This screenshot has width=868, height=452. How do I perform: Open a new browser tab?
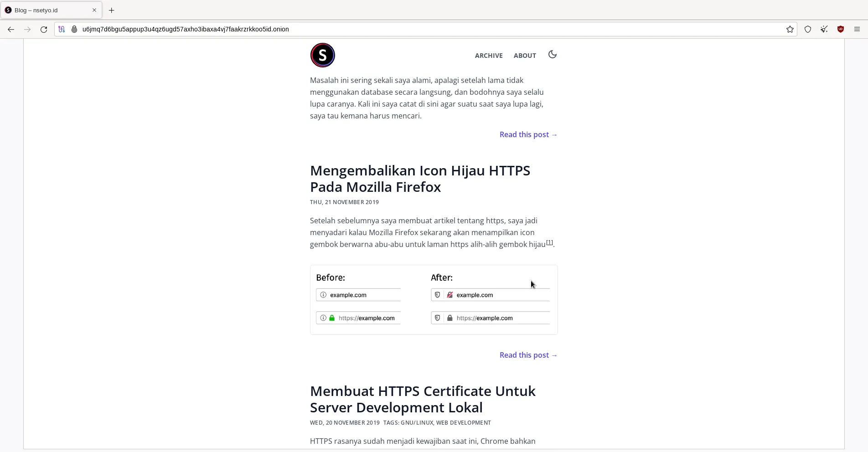[111, 10]
